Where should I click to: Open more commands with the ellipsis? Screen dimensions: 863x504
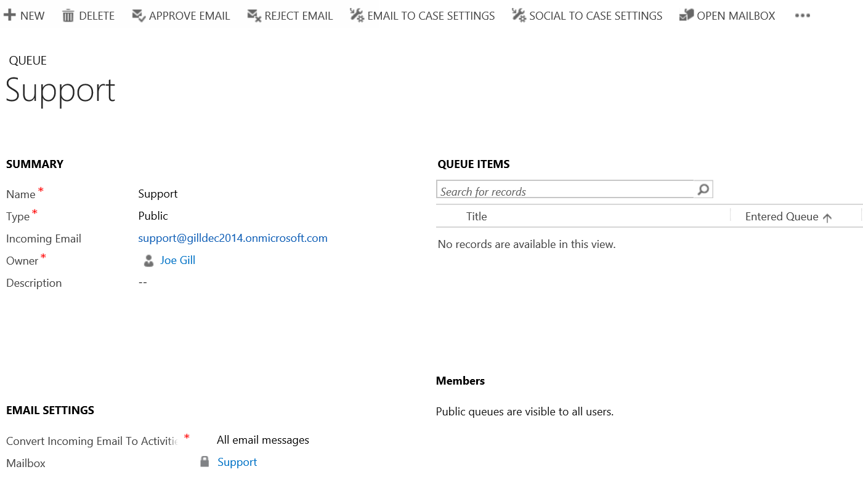tap(803, 15)
